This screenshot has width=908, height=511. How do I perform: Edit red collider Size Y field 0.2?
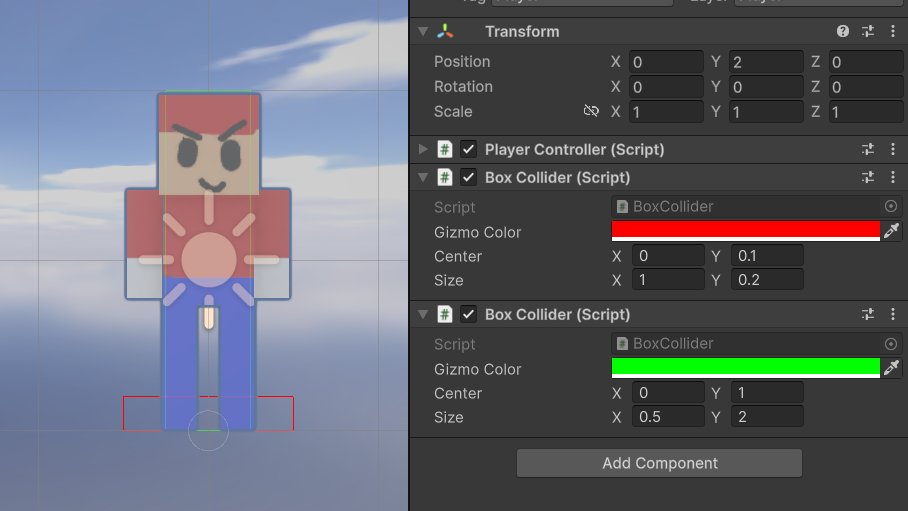click(x=767, y=280)
